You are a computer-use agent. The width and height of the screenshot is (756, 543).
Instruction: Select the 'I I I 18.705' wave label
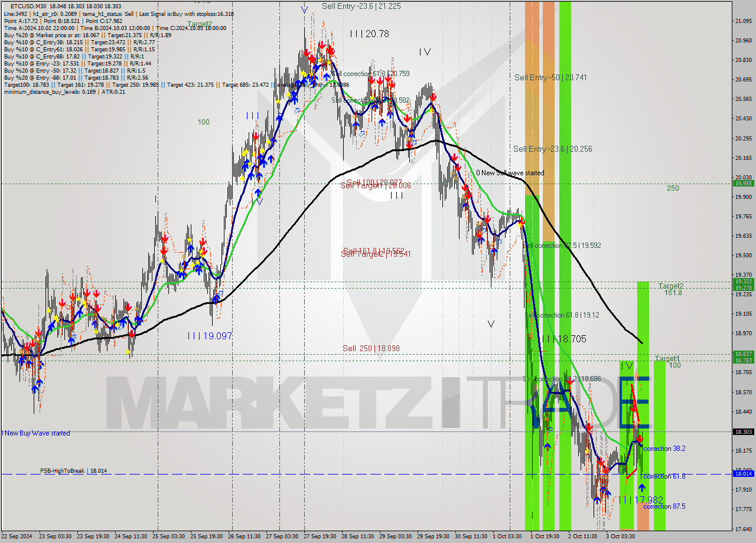click(565, 339)
